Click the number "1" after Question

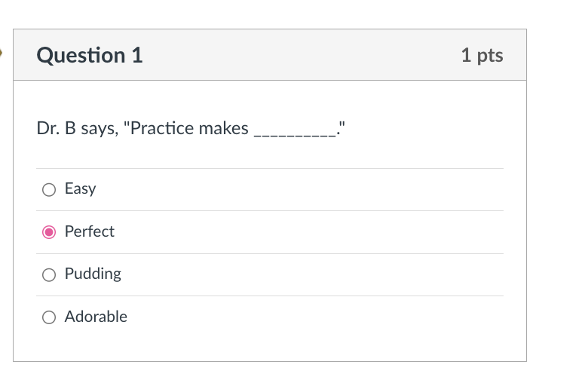tap(137, 55)
